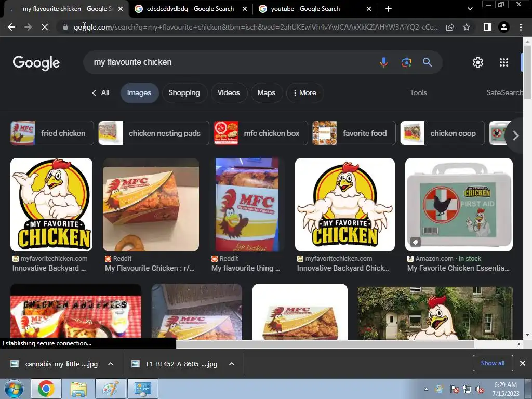Open downloaded cannabis-my-little jpg file

coord(54,364)
